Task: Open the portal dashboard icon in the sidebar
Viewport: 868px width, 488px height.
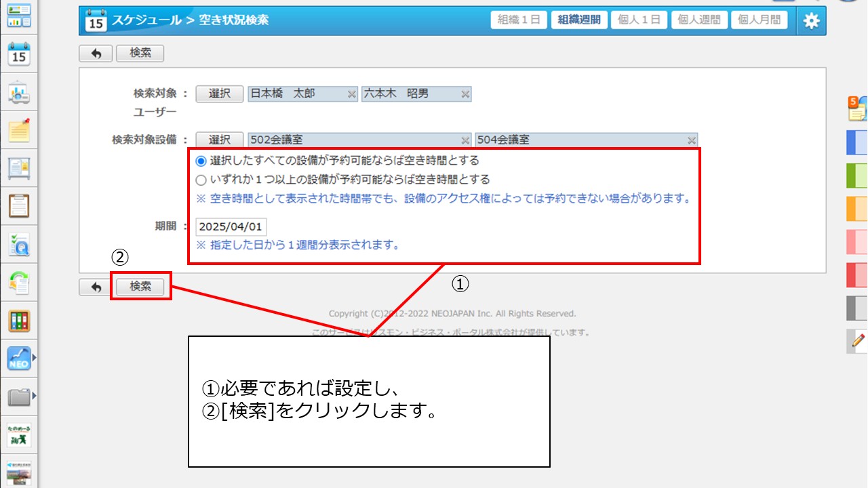Action: click(x=19, y=15)
